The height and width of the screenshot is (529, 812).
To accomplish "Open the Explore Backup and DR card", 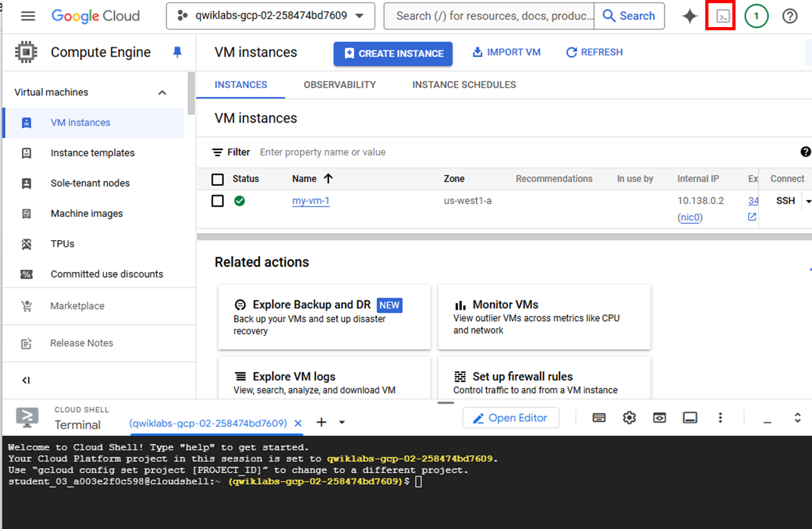I will click(x=324, y=317).
